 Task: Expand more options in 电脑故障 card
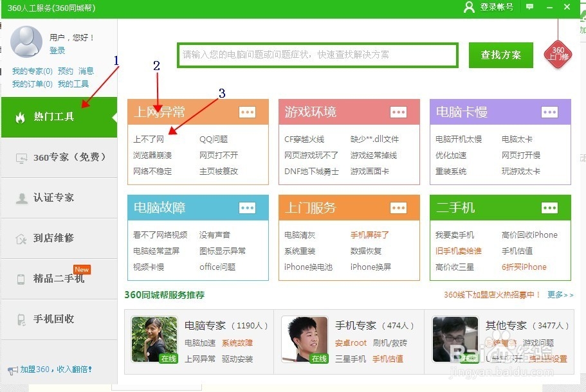coord(247,208)
